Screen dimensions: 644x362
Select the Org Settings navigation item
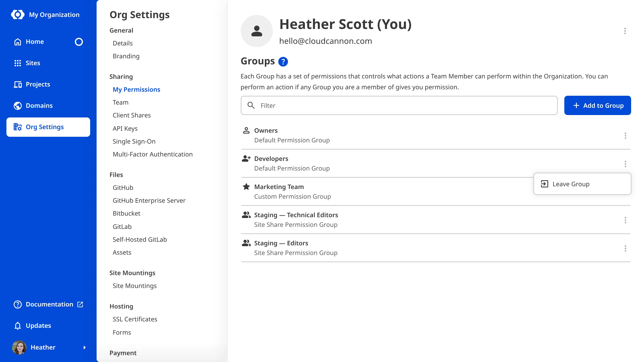coord(48,127)
